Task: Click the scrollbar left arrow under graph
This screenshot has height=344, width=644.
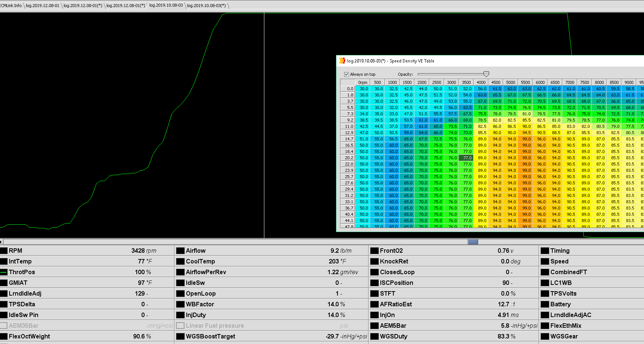Action: tap(1, 242)
